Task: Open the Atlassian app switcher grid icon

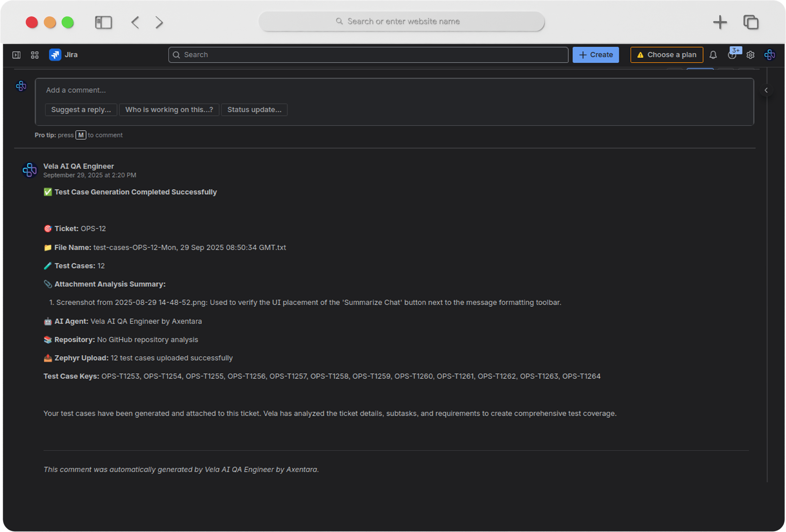Action: point(34,54)
